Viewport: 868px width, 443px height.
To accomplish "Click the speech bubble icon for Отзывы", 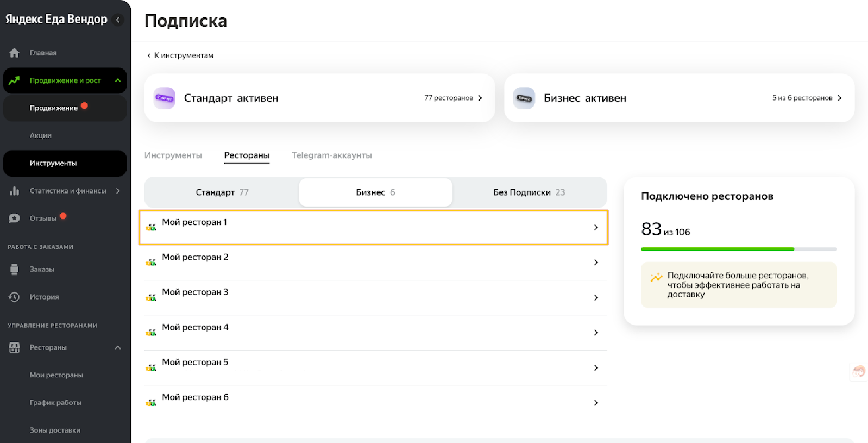I will tap(15, 219).
